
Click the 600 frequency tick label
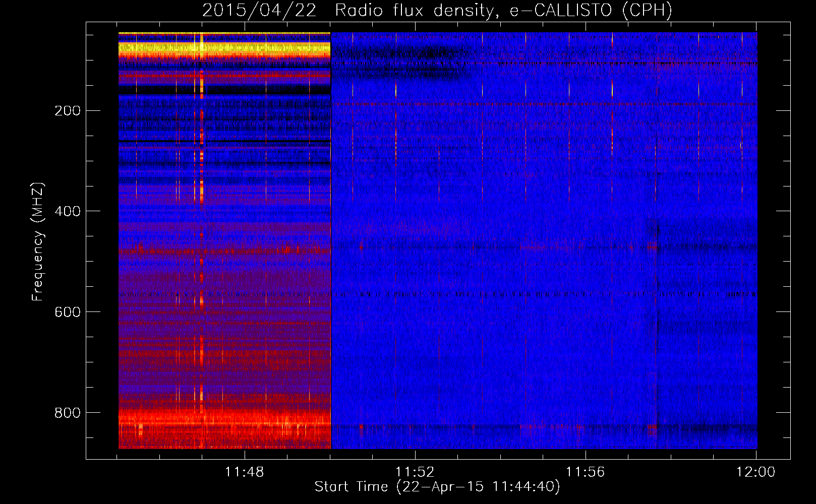(68, 312)
